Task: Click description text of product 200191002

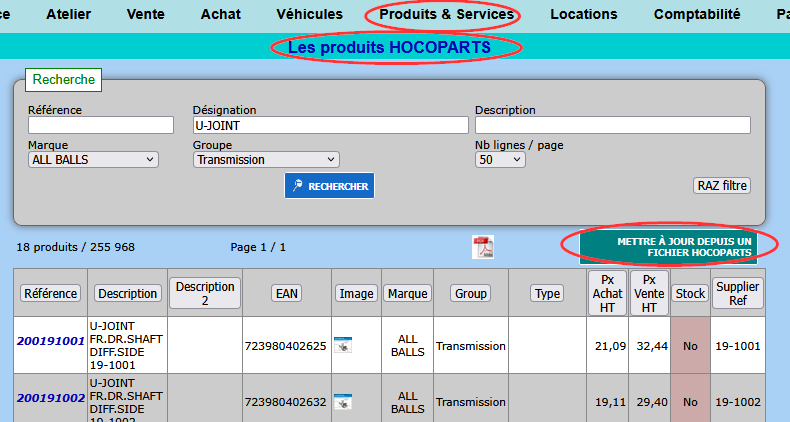Action: (x=126, y=400)
